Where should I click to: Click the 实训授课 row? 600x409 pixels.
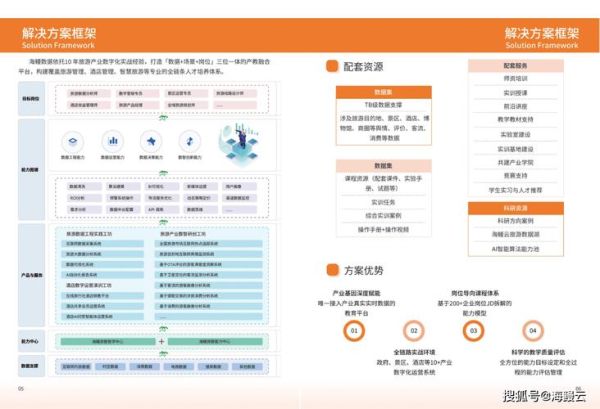pos(515,93)
